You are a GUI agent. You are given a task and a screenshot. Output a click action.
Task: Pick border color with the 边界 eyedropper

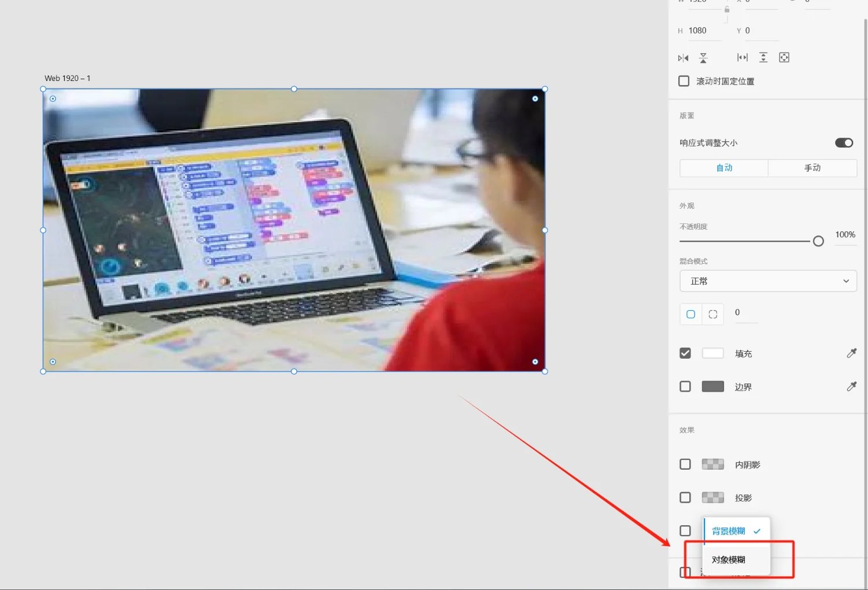(851, 386)
